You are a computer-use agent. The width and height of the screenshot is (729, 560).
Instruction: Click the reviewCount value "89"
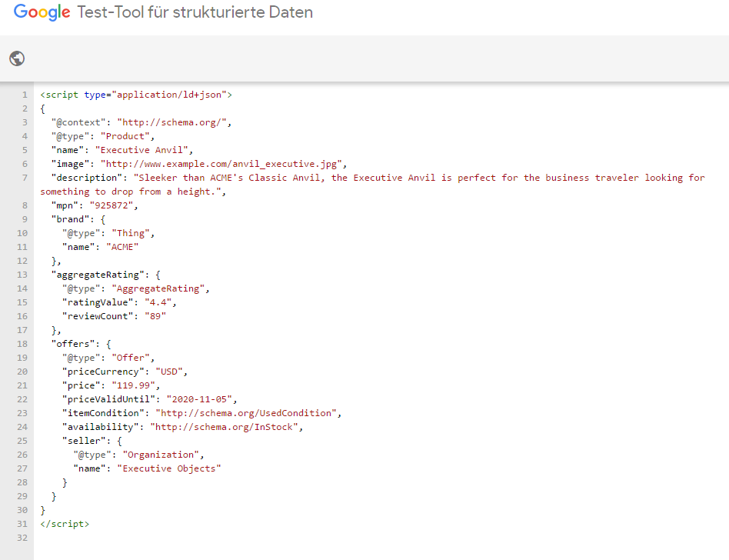[155, 316]
